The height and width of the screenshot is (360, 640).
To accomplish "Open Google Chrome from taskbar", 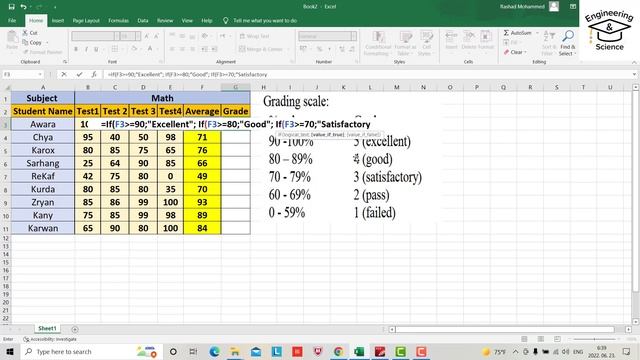I will [338, 351].
